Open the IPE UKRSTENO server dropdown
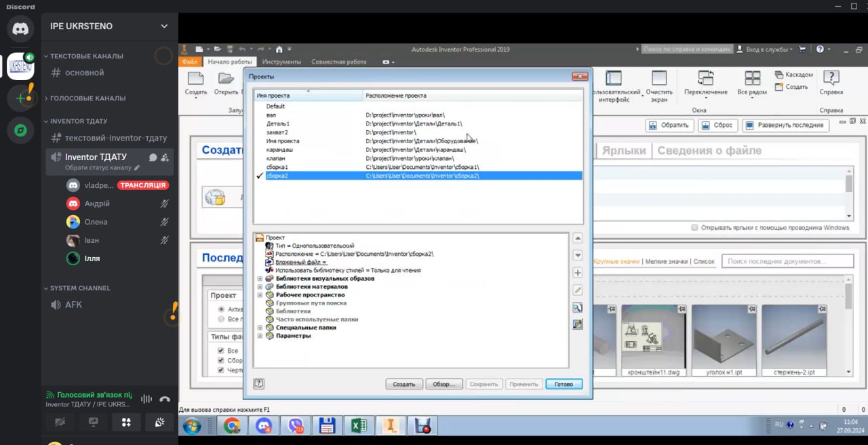Viewport: 868px width, 445px height. coord(164,26)
